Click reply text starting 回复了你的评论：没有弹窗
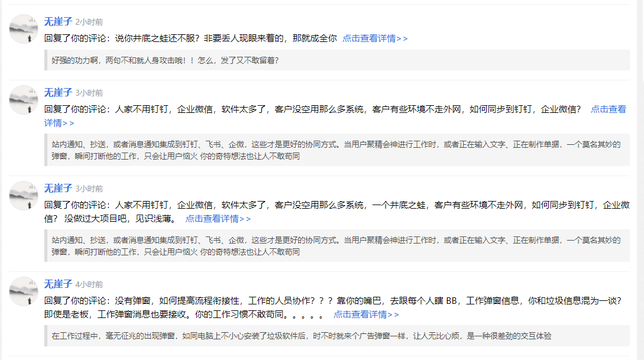The height and width of the screenshot is (360, 644). [x=333, y=307]
